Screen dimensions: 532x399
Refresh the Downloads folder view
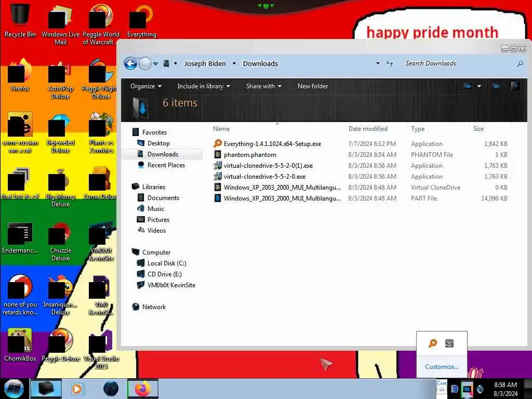coord(390,63)
